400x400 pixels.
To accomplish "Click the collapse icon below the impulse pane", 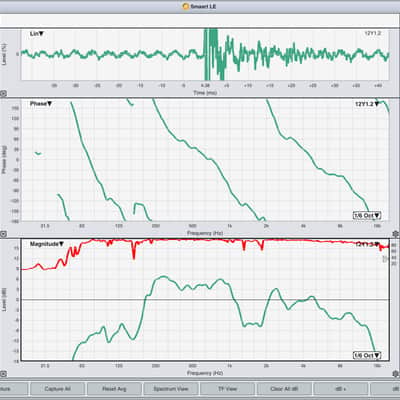I will point(3,94).
